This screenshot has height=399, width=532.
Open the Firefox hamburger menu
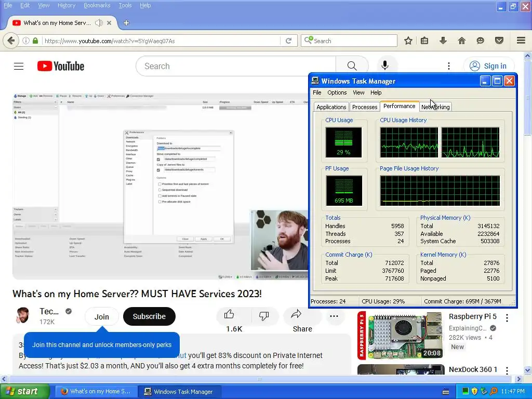point(521,41)
